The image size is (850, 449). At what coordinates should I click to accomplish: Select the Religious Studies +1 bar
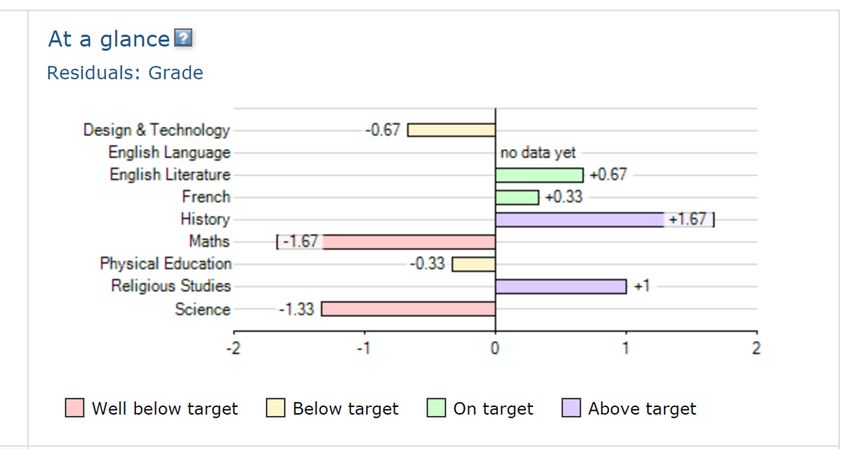pyautogui.click(x=560, y=286)
